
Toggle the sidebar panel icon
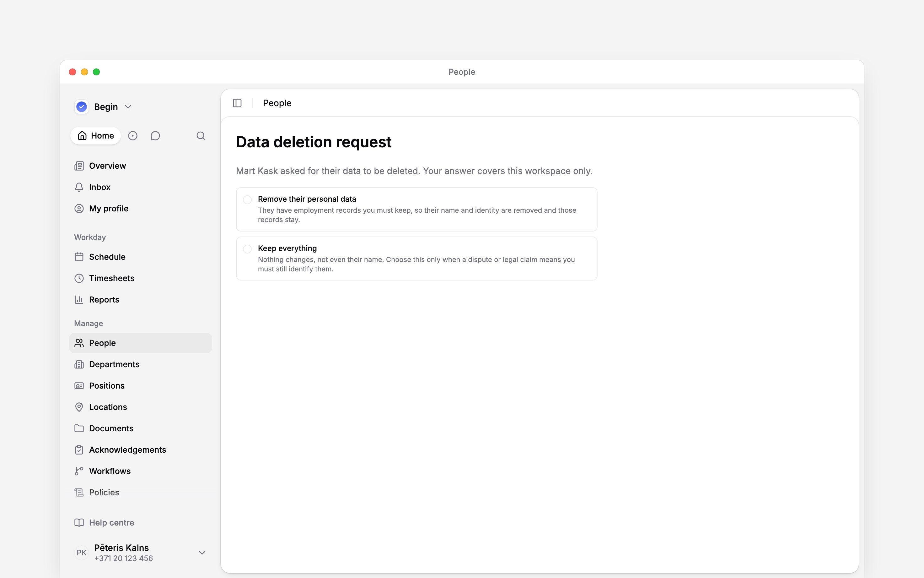pos(237,103)
